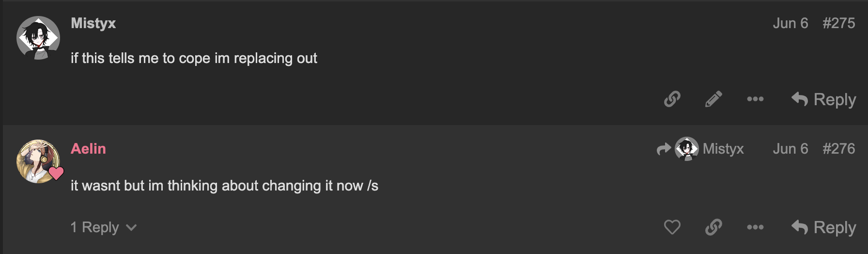Reply to Mistyx's post #275
This screenshot has height=254, width=868.
pyautogui.click(x=823, y=99)
